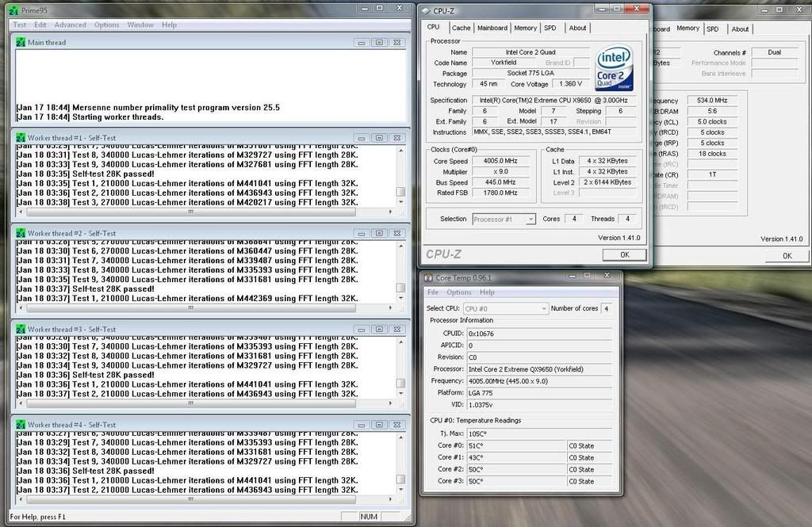Click the CPUID value 0x10676 in Core Temp
This screenshot has height=527, width=812.
click(539, 334)
